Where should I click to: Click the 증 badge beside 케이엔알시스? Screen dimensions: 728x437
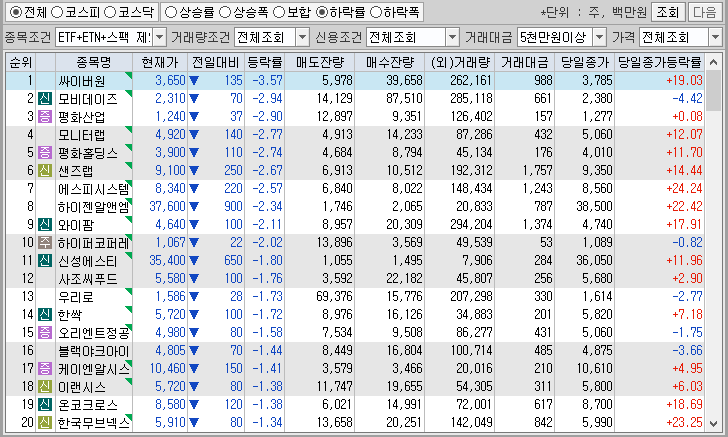click(45, 368)
